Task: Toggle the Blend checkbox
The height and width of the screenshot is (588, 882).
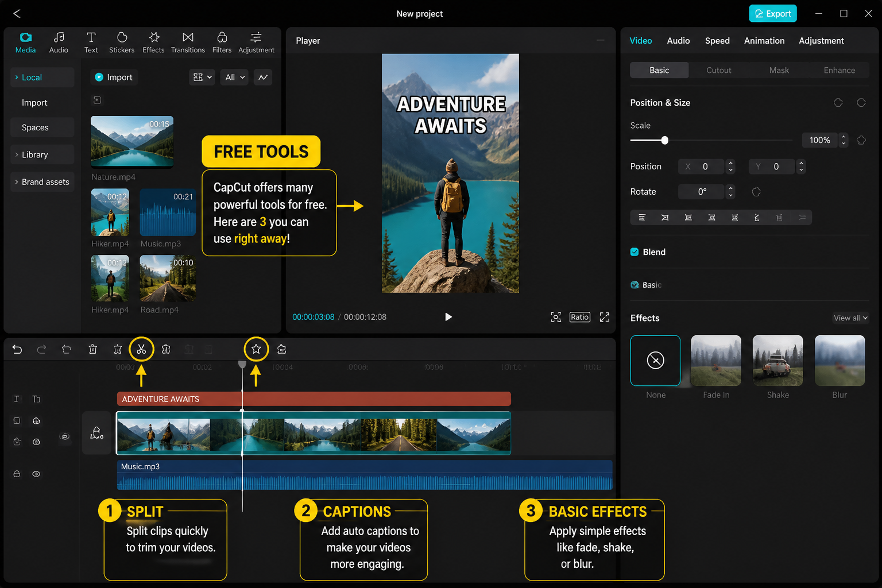Action: [635, 252]
